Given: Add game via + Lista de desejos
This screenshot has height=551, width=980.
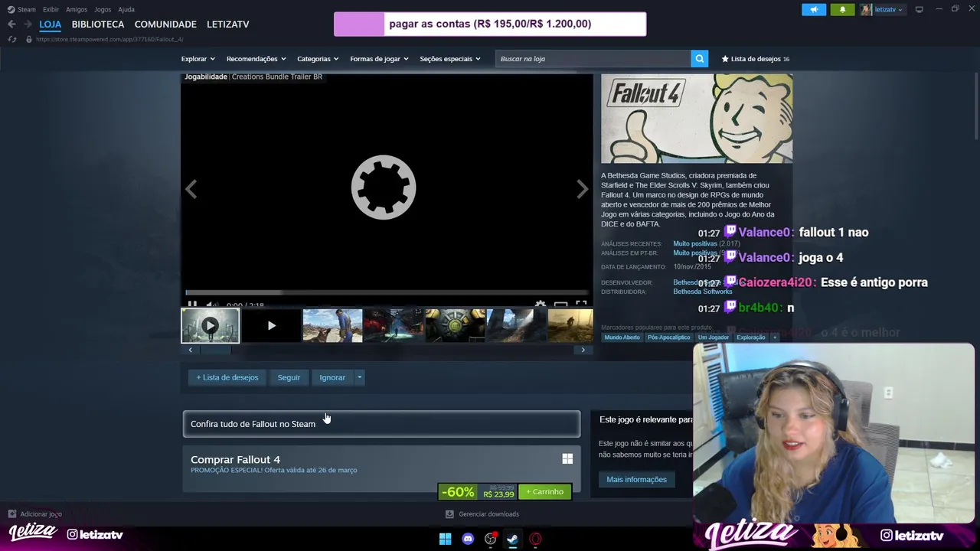Looking at the screenshot, I should coord(227,377).
